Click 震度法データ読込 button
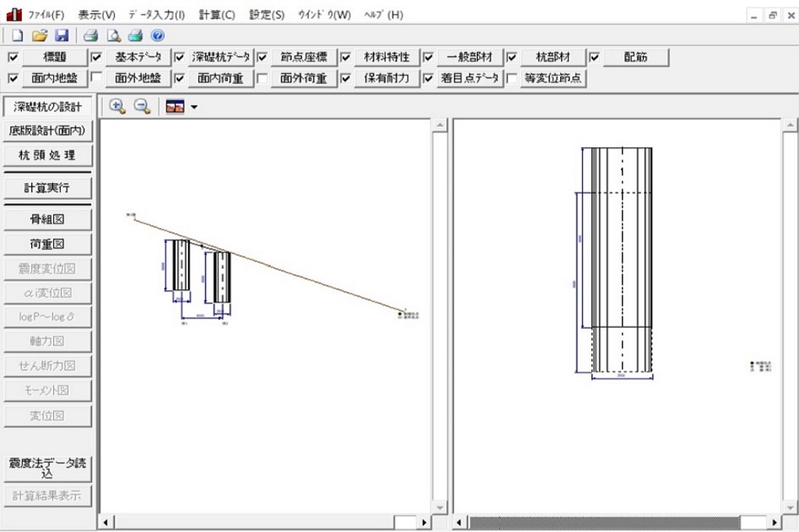 [48, 468]
